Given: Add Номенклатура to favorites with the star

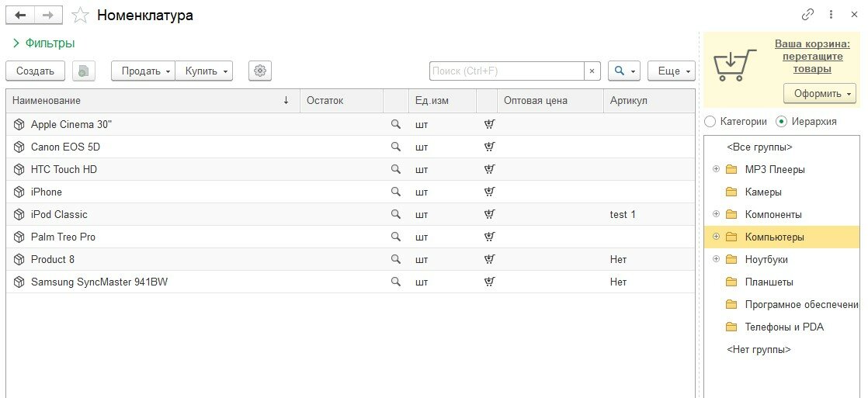Looking at the screenshot, I should pyautogui.click(x=80, y=16).
